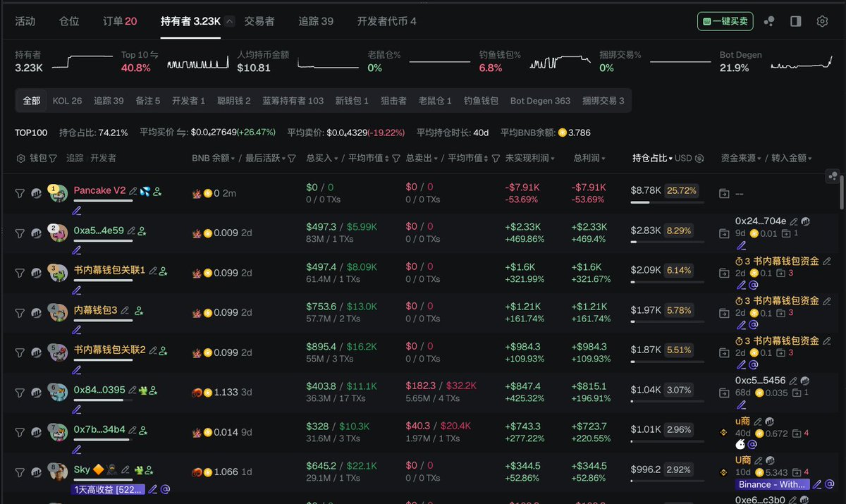Switch to the 交易者 tab

[259, 21]
